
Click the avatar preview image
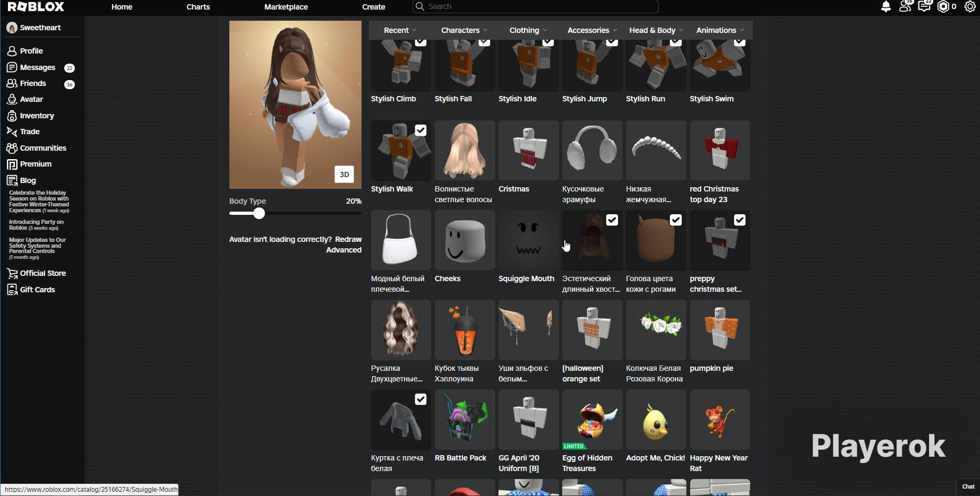[295, 105]
